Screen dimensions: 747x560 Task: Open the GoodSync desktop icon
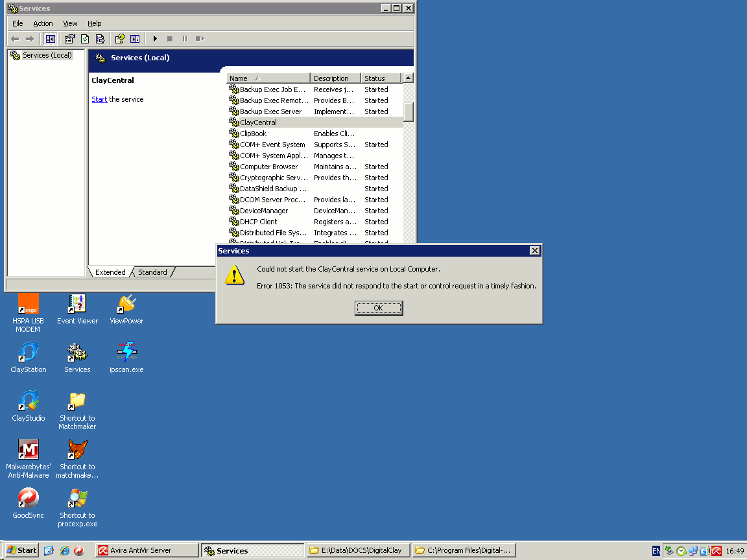28,504
